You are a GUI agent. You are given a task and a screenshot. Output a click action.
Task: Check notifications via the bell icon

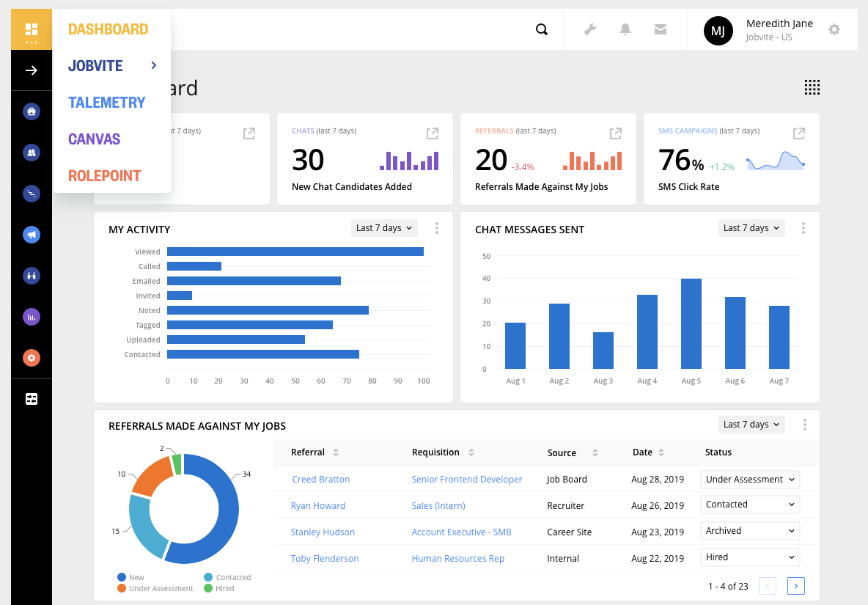pyautogui.click(x=625, y=29)
